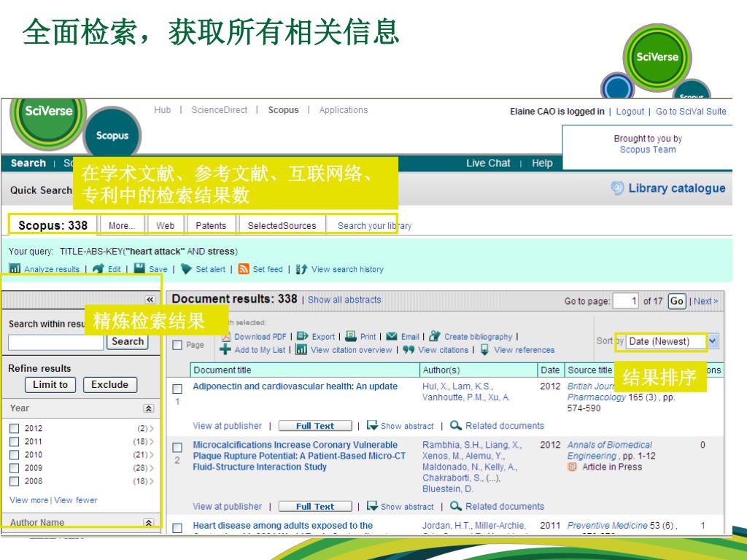Open the More... tab
The image size is (747, 560).
122,225
